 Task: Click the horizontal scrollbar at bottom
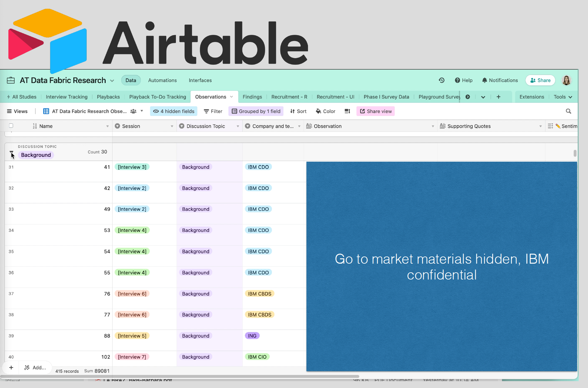point(180,376)
